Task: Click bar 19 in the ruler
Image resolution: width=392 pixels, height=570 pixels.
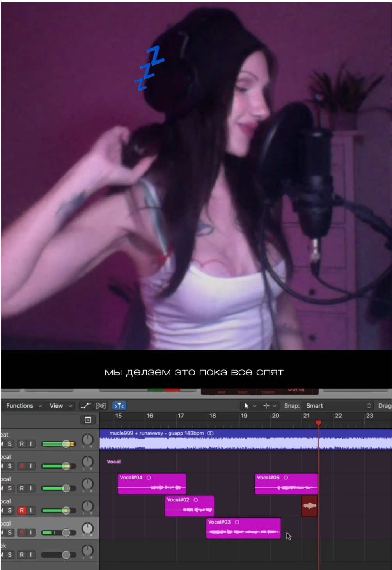Action: point(244,416)
